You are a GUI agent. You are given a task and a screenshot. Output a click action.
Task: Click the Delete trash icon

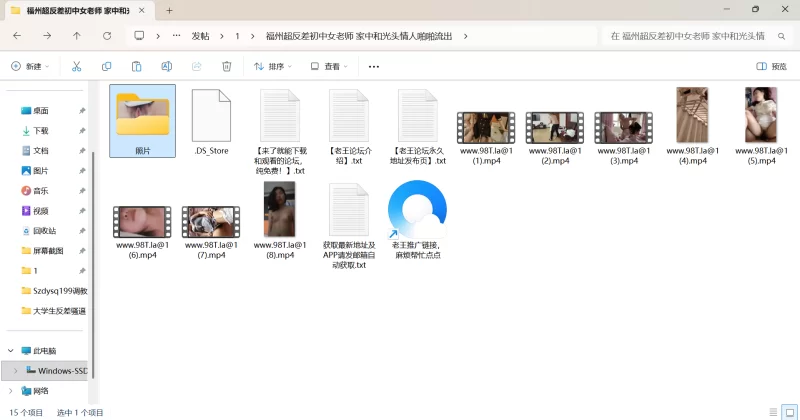click(226, 66)
